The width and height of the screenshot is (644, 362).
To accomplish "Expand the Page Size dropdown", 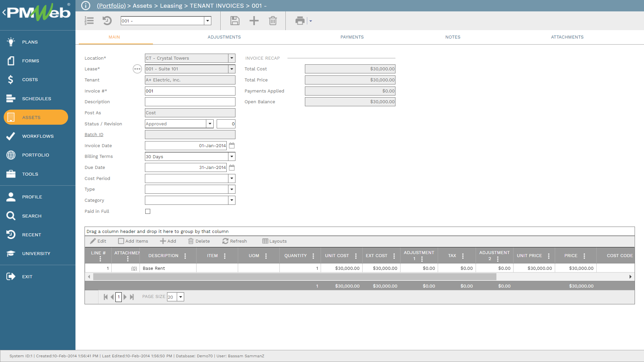I will click(180, 297).
